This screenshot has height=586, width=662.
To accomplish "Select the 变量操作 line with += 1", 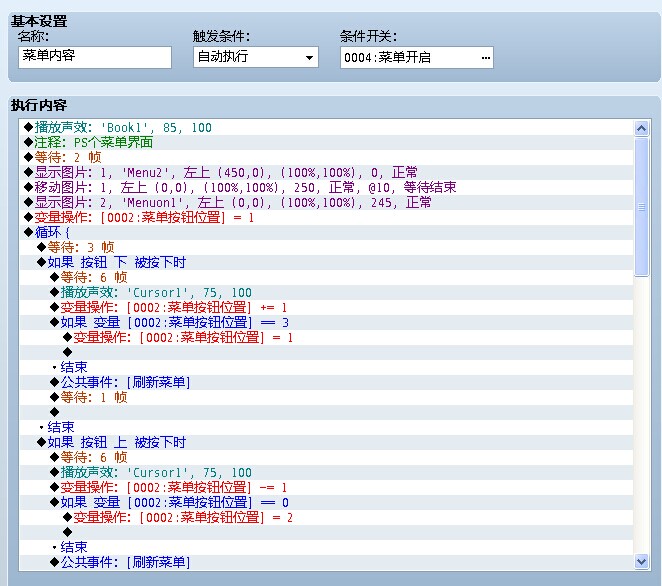I will (326, 307).
